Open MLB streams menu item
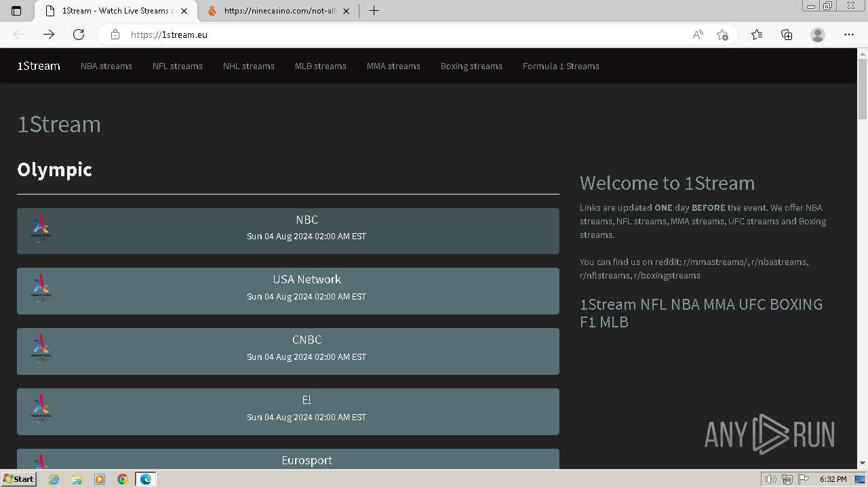Screen dimensions: 868x488 tap(321, 66)
